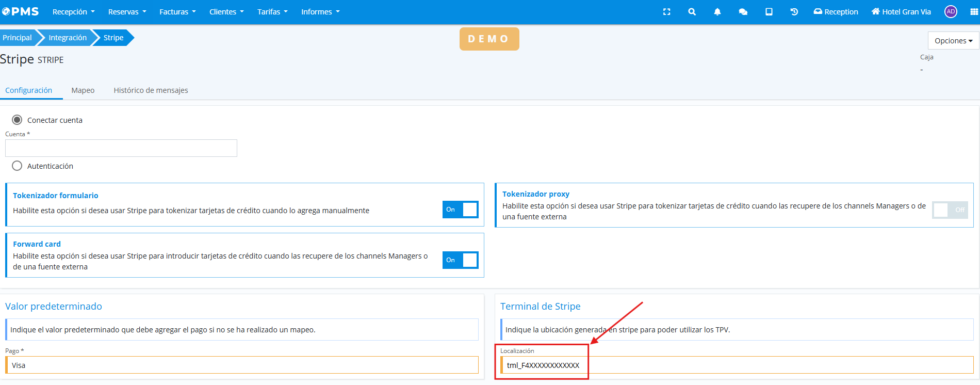Screen dimensions: 980x385
Task: Go to Integración breadcrumb
Action: tap(68, 38)
